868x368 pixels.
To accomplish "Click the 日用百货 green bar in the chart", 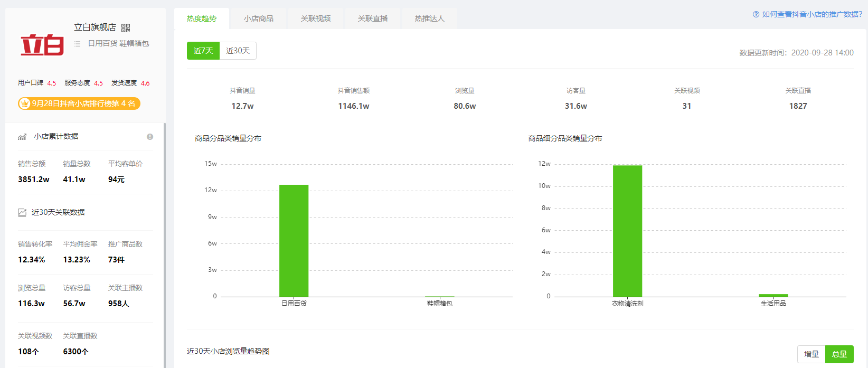I will pos(294,241).
